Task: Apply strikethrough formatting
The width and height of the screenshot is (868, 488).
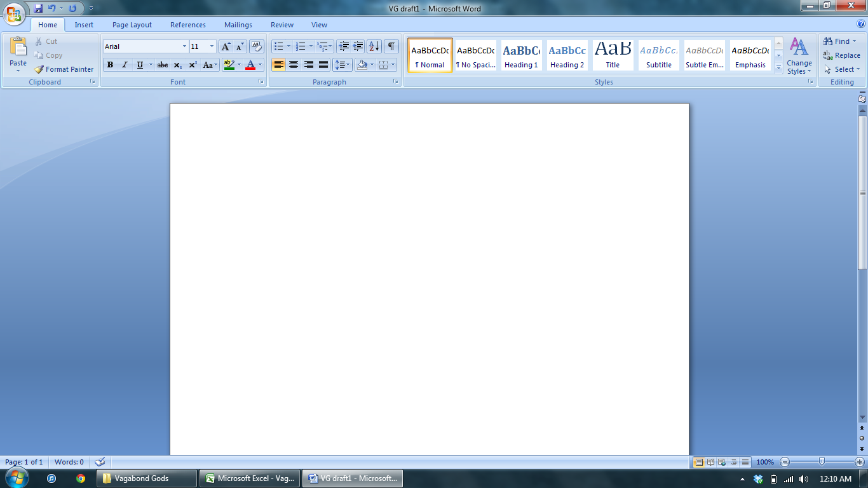Action: (163, 65)
